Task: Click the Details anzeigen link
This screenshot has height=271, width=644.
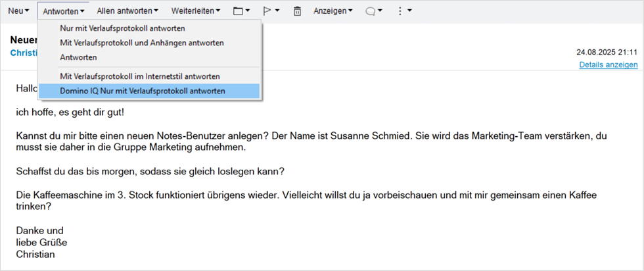Action: 608,64
